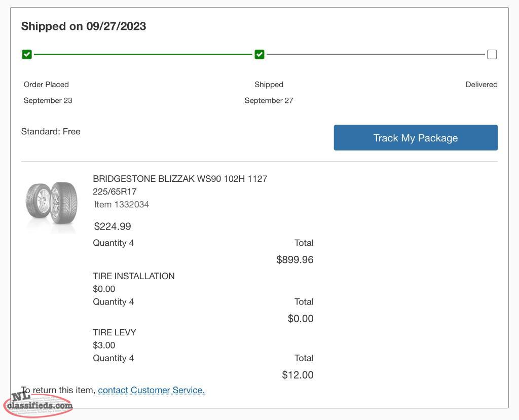Click the Shipped on 09/27/2023 heading
The width and height of the screenshot is (519, 420).
point(84,26)
